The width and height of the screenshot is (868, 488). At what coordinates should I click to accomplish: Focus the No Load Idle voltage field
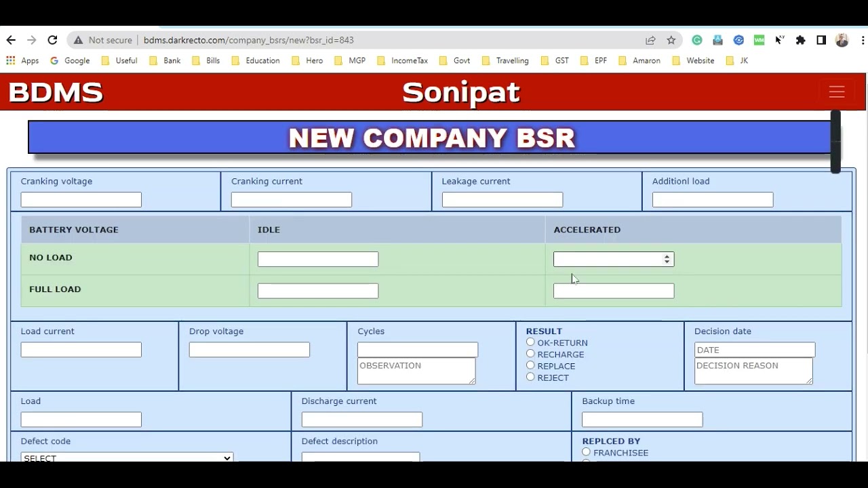(x=318, y=259)
